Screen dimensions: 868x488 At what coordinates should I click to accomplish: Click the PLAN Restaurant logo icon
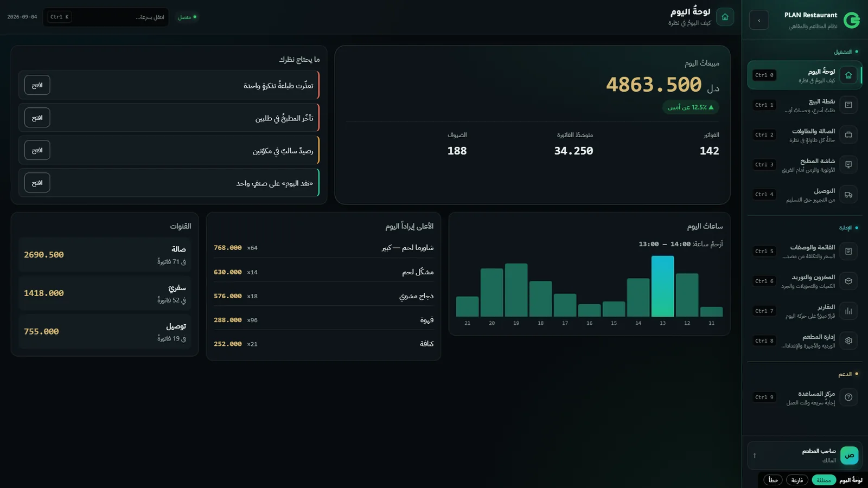(851, 20)
